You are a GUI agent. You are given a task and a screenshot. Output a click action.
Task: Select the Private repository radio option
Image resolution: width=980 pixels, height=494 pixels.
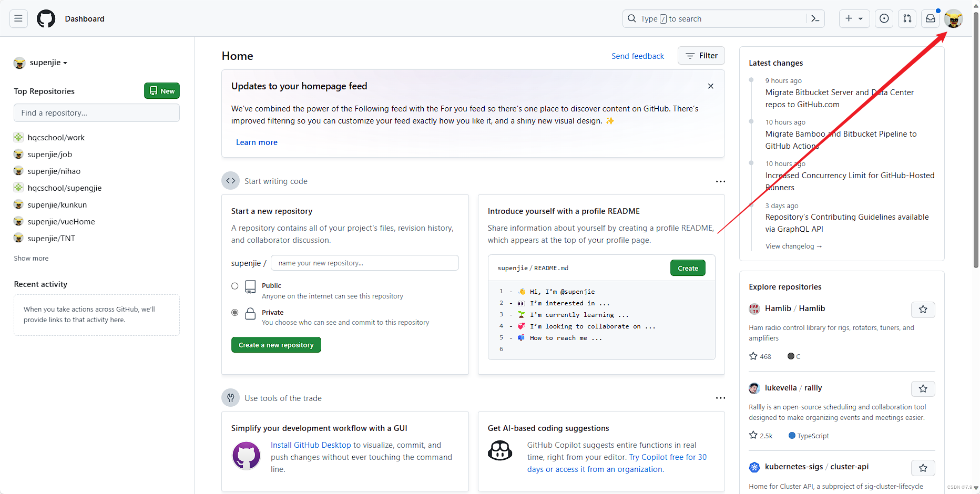point(235,313)
